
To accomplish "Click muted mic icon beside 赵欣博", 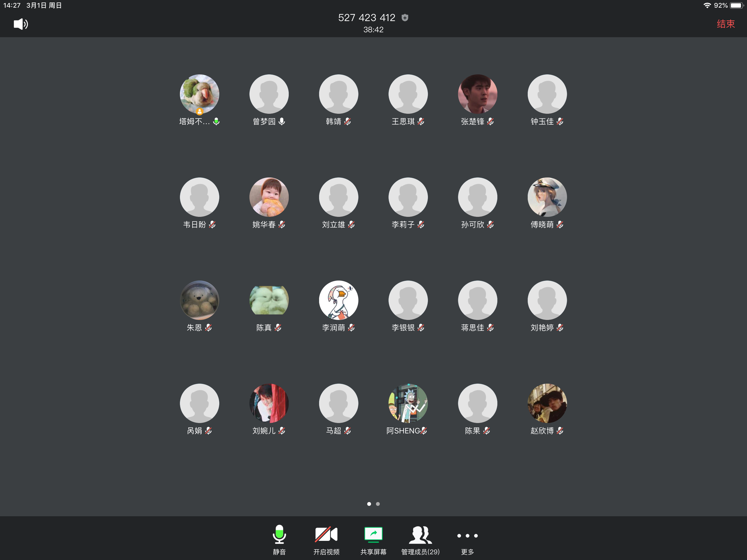I will click(x=560, y=430).
